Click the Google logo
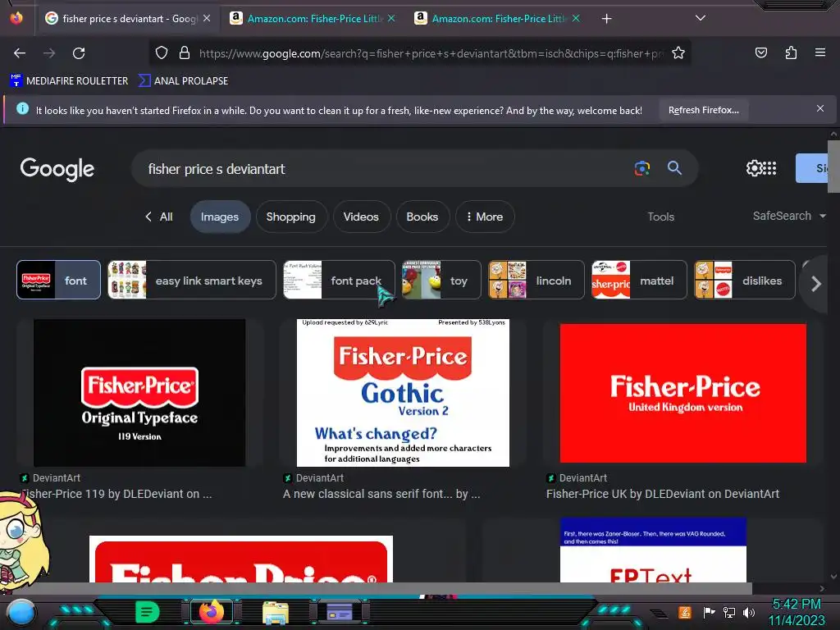Image resolution: width=840 pixels, height=630 pixels. point(57,169)
